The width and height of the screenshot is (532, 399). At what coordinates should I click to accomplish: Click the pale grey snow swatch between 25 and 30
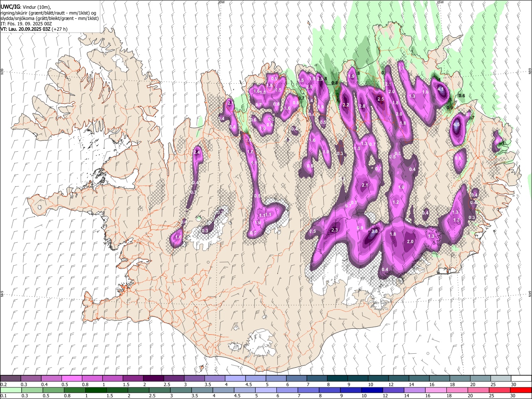(501, 379)
